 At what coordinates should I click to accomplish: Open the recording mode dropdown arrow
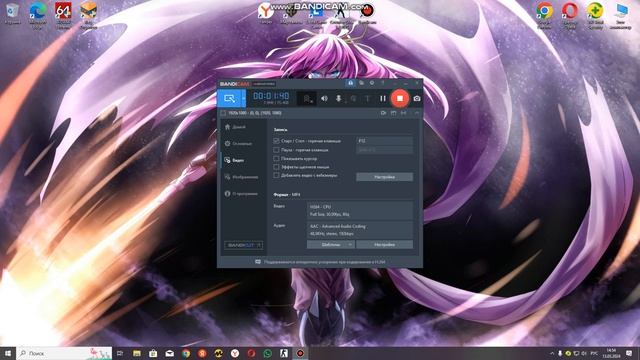click(244, 98)
